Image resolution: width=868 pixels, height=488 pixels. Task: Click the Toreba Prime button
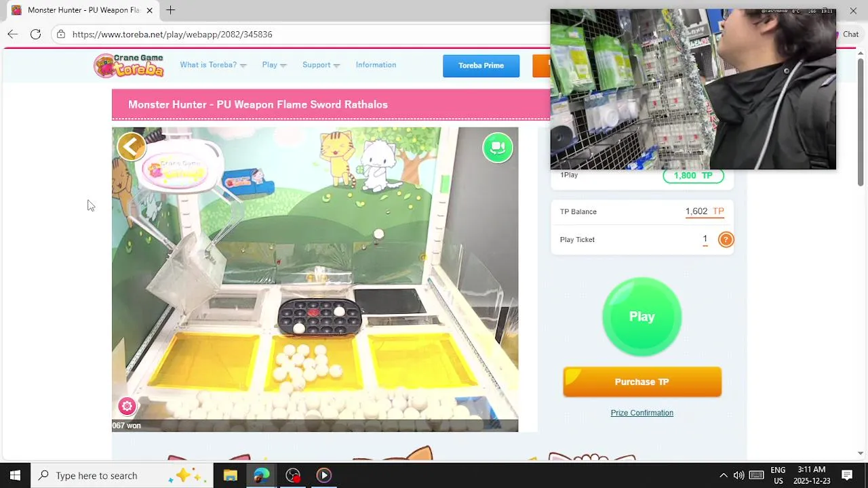coord(481,66)
